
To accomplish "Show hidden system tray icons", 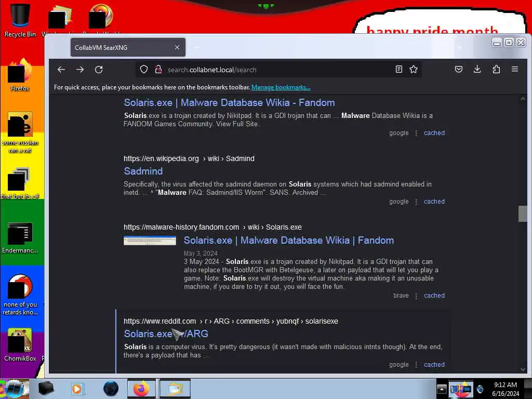I will click(442, 389).
